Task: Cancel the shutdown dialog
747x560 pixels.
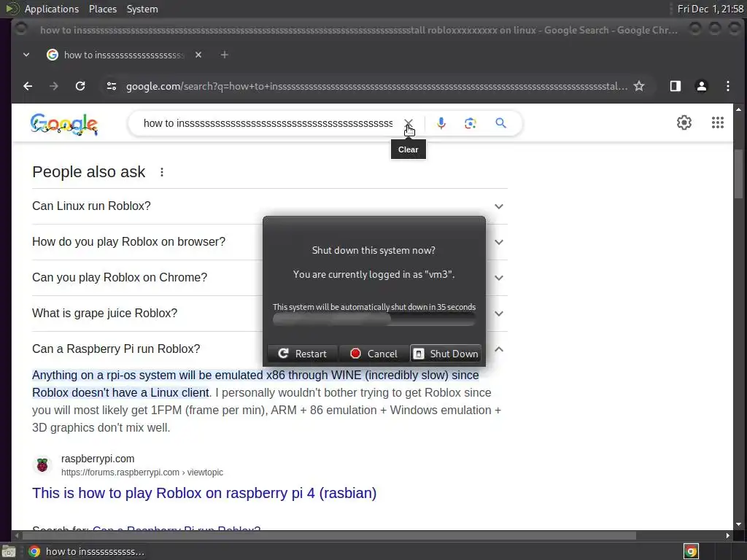Action: tap(374, 354)
